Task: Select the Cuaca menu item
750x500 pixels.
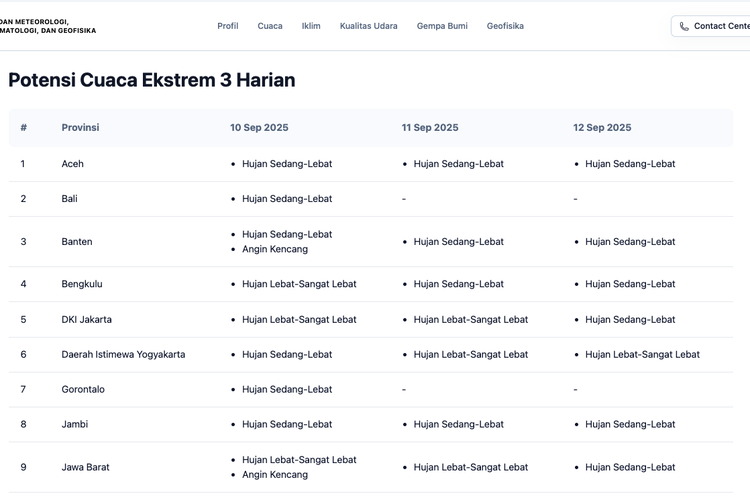Action: [x=270, y=26]
